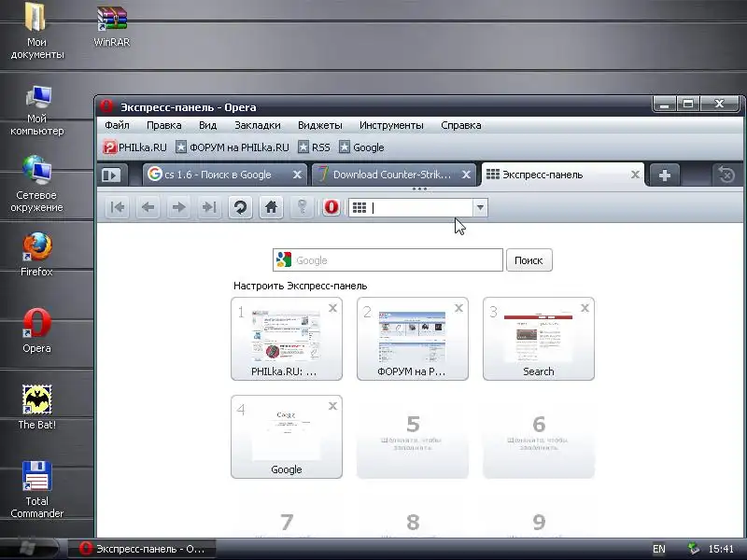Open the closed tabs trash icon
747x560 pixels.
coord(726,175)
